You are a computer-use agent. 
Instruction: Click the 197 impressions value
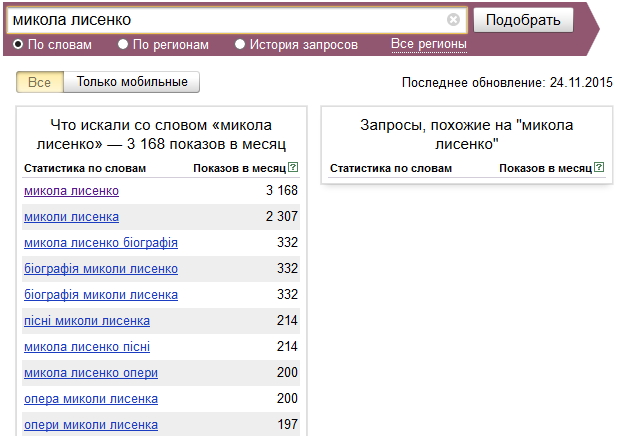tap(287, 425)
